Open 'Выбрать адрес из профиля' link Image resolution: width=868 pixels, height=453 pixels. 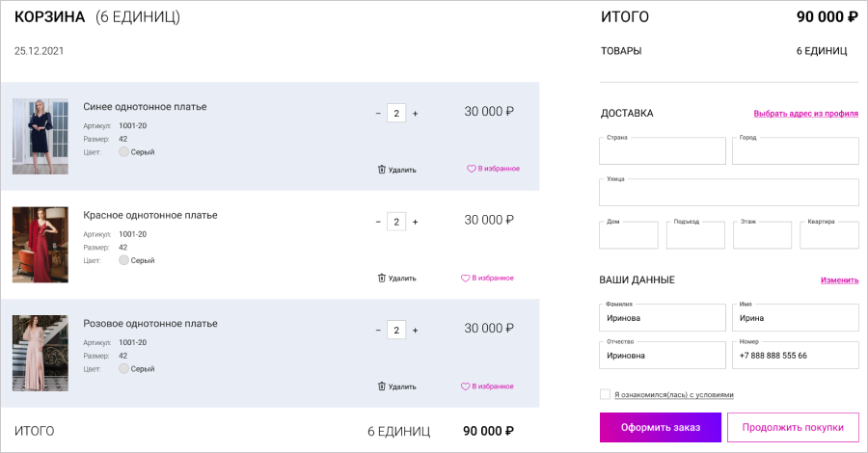click(x=805, y=114)
